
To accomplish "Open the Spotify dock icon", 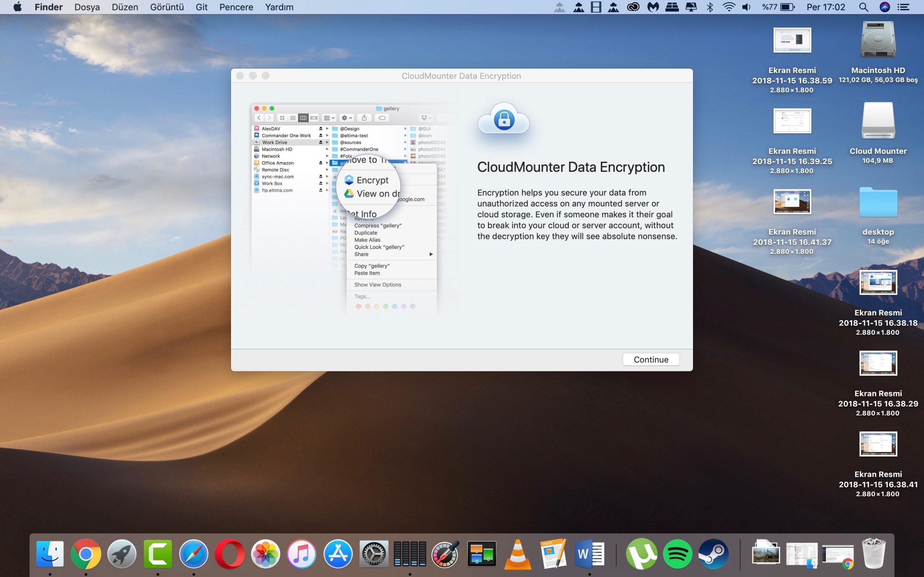I will (x=677, y=554).
